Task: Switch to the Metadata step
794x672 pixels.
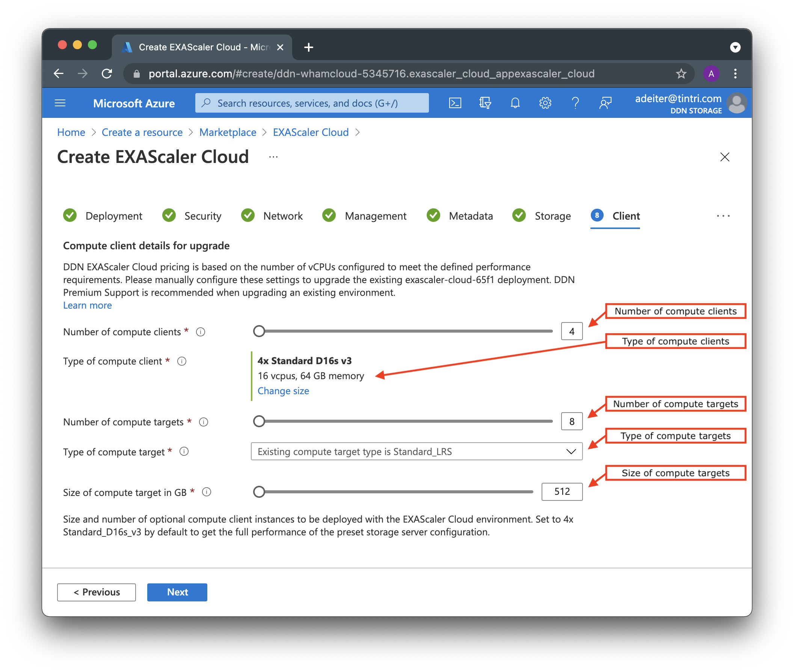Action: tap(460, 216)
